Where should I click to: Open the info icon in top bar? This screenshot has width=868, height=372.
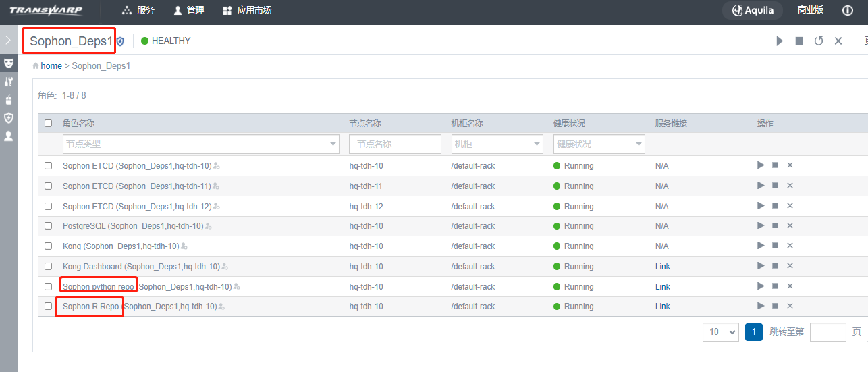[848, 11]
